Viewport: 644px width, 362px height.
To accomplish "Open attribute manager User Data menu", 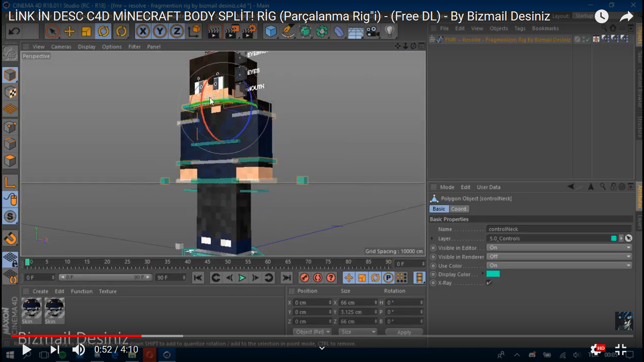I will point(489,187).
